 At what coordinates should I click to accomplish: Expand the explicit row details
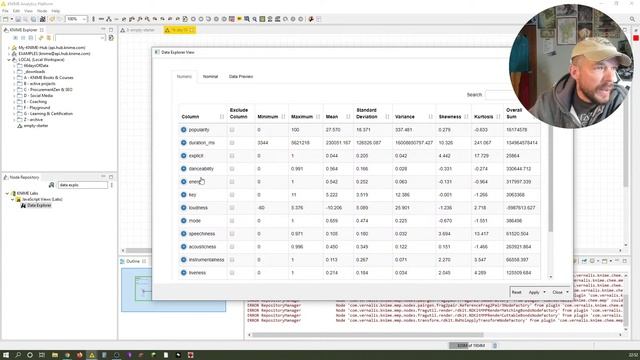pyautogui.click(x=184, y=156)
